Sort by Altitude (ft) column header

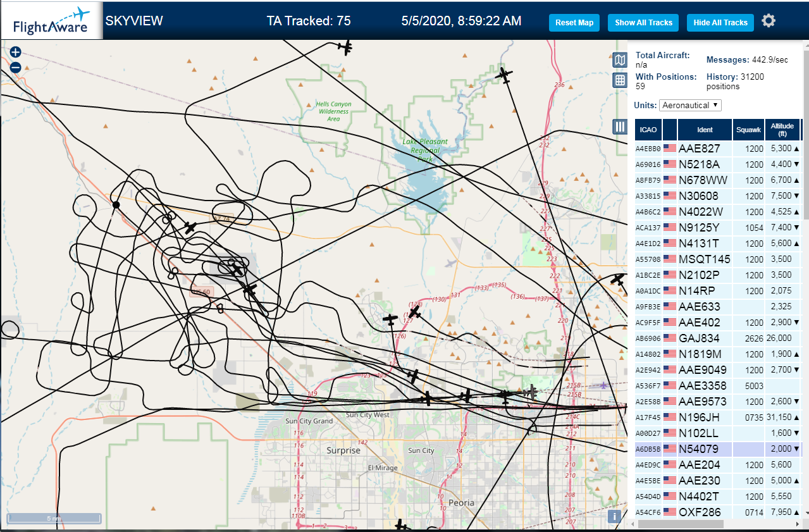[782, 130]
